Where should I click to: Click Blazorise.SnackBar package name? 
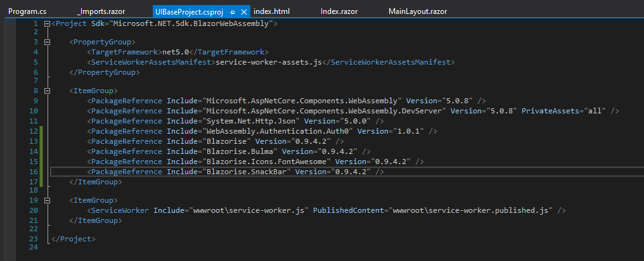(246, 172)
